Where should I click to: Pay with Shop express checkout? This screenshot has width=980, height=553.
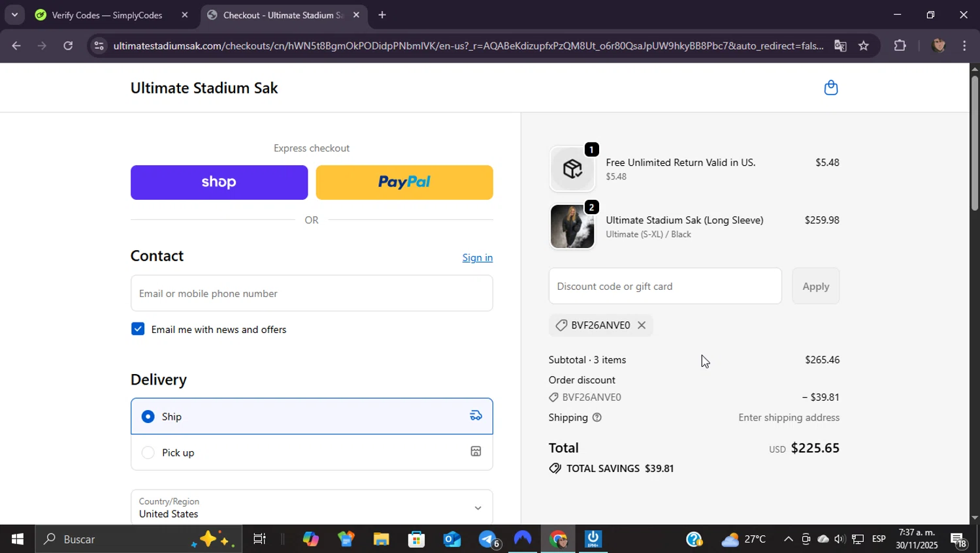[x=219, y=182]
